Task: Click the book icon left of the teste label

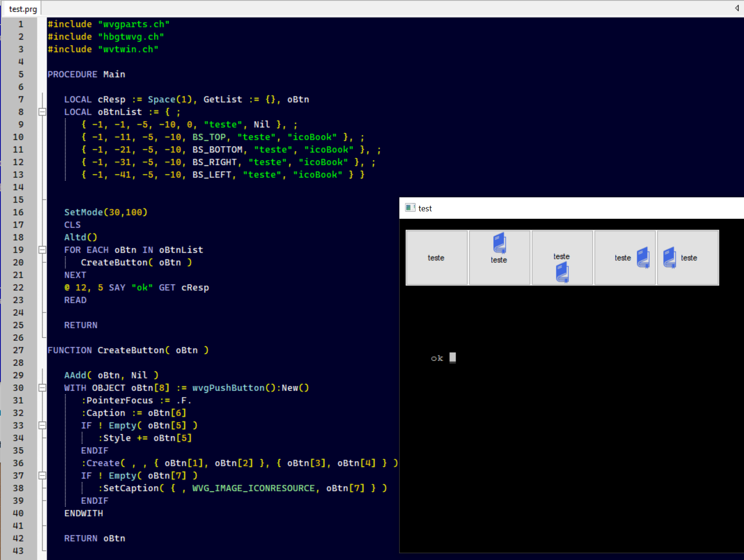Action: click(x=669, y=258)
